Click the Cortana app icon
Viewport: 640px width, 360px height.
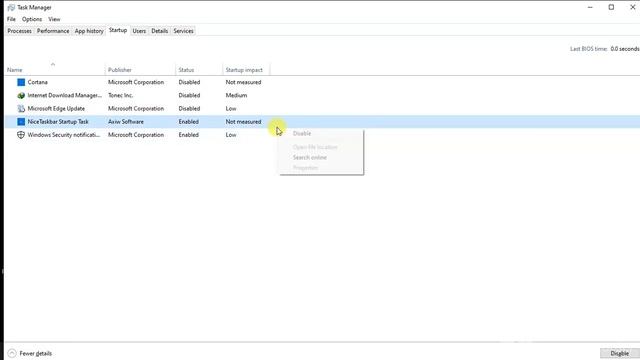[21, 82]
